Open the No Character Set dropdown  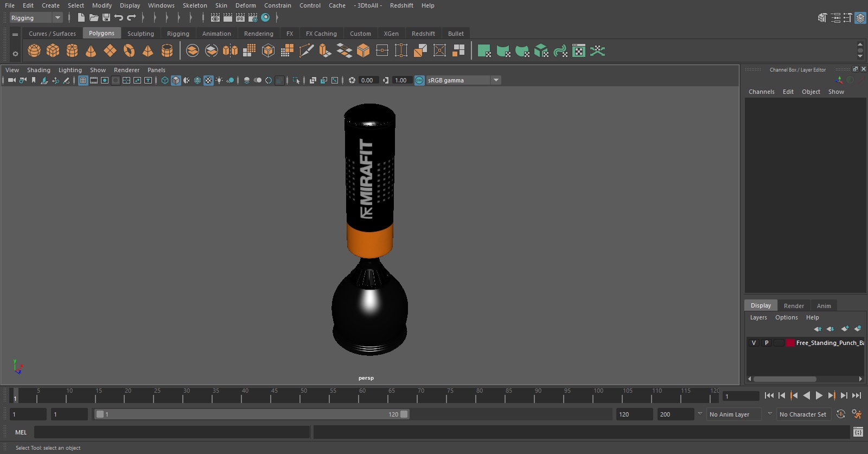pos(803,414)
